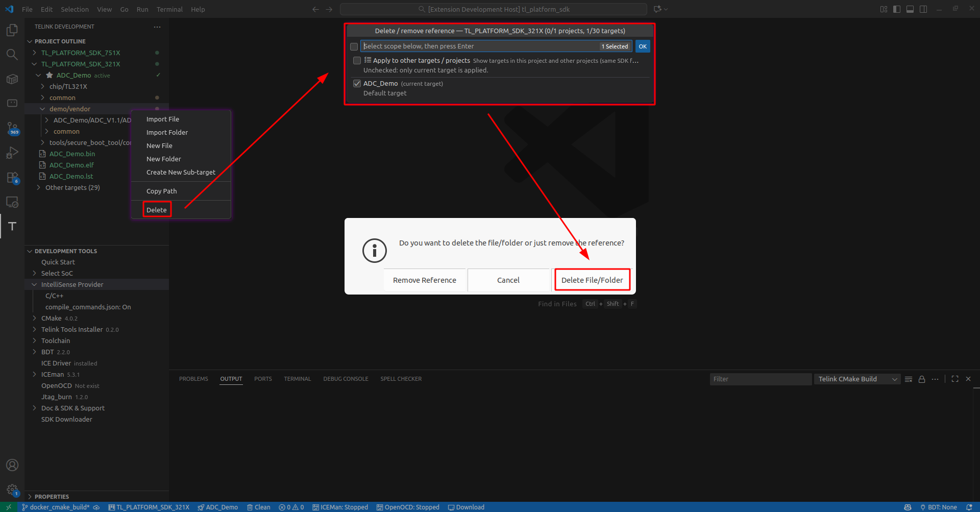Toggle the primary side bar layout icon
Viewport: 980px width, 512px height.
[897, 9]
